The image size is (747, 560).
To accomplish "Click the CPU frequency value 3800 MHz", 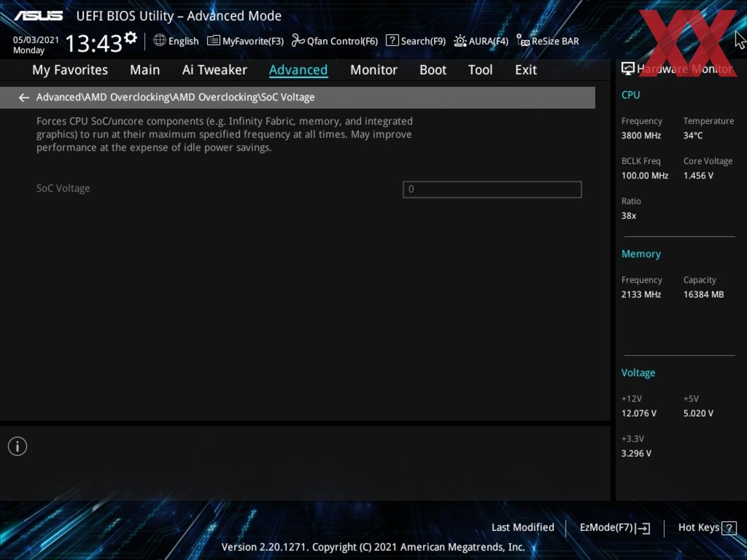I will (641, 136).
